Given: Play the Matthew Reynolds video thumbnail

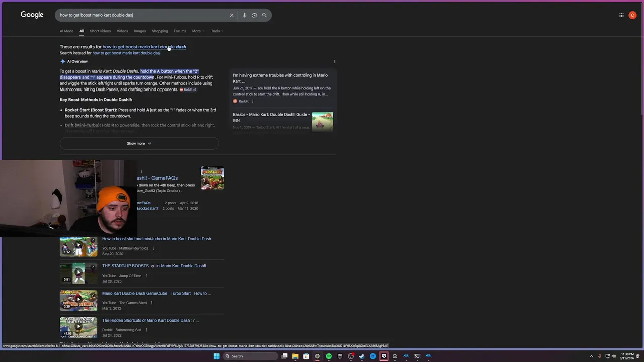Looking at the screenshot, I should (x=78, y=246).
